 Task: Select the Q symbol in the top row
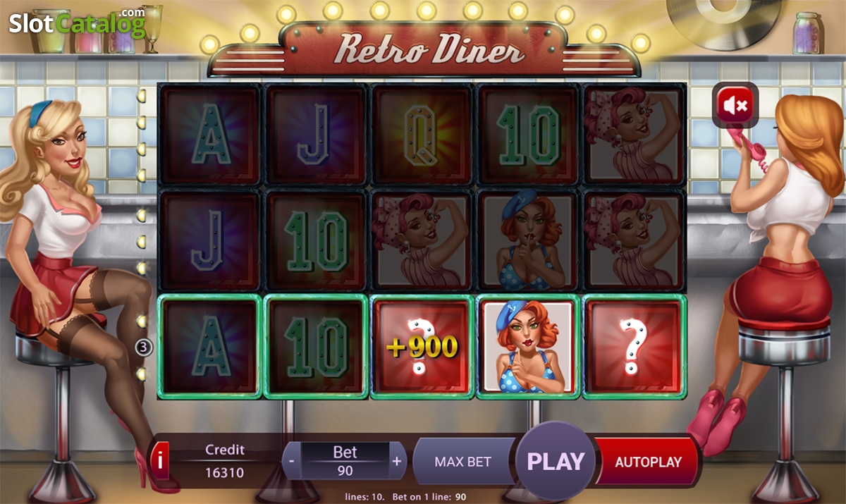click(422, 135)
